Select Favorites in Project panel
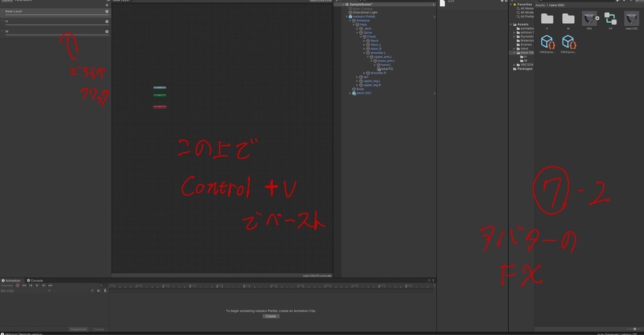This screenshot has height=335, width=644. click(525, 4)
